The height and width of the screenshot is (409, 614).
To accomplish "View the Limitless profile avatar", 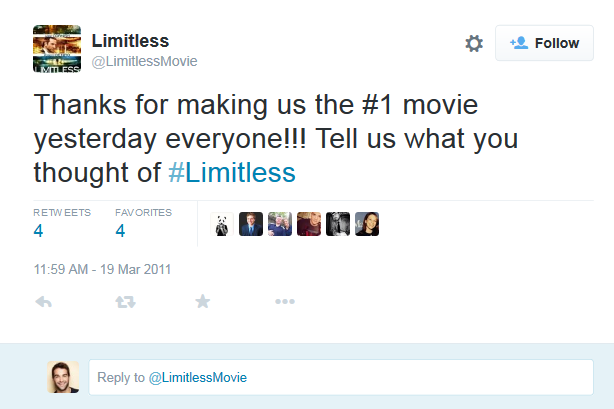I will 57,49.
